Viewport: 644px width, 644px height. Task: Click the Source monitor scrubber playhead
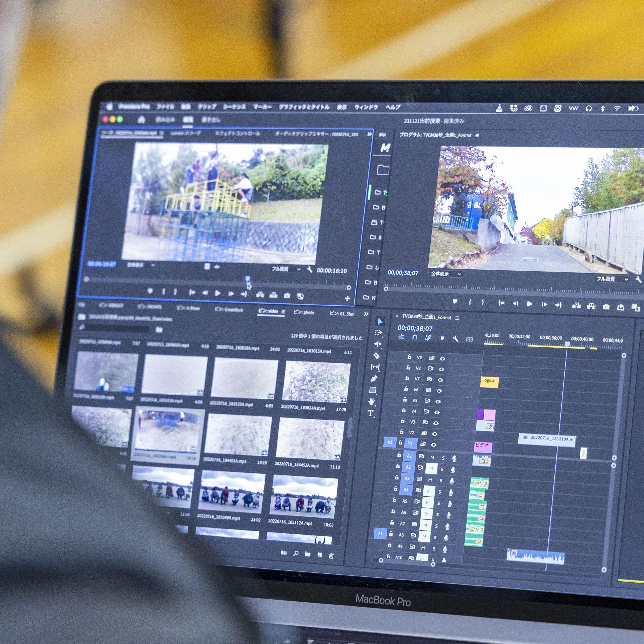tap(248, 278)
